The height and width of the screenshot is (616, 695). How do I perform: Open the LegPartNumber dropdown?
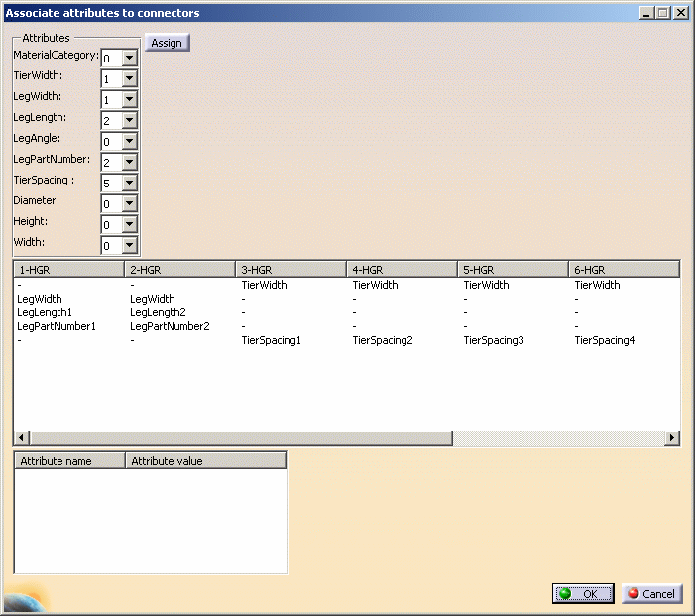click(x=129, y=163)
